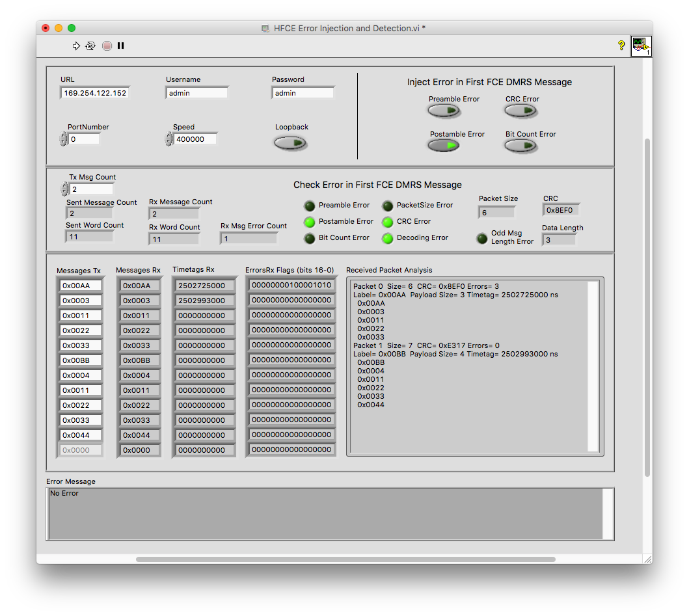Viewport: 689px width, 616px height.
Task: Click the Messages Tx cell 0x0044
Action: [81, 435]
